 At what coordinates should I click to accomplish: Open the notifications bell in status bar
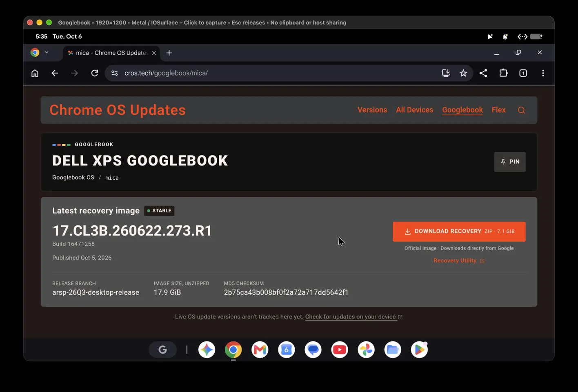505,37
